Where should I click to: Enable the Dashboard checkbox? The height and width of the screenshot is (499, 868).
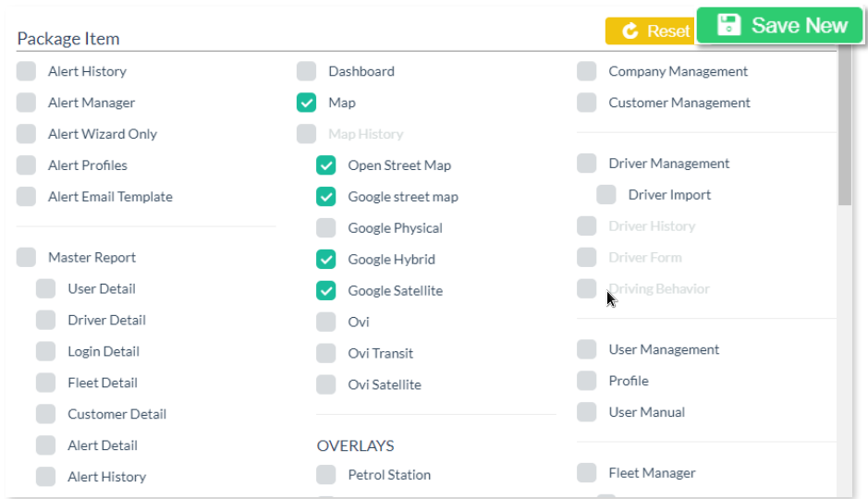307,71
